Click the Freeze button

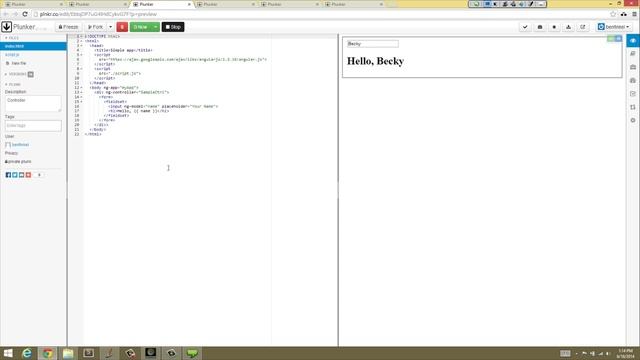(x=68, y=27)
